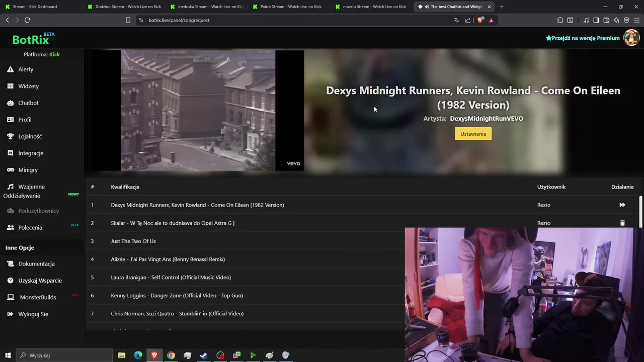Open the Brave VPN shield icon
The height and width of the screenshot is (362, 644).
pos(626,20)
